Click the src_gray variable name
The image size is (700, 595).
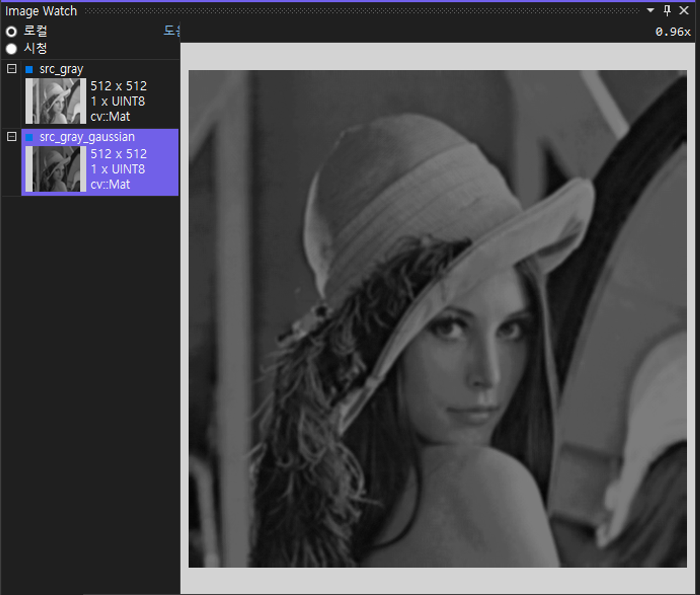click(61, 69)
